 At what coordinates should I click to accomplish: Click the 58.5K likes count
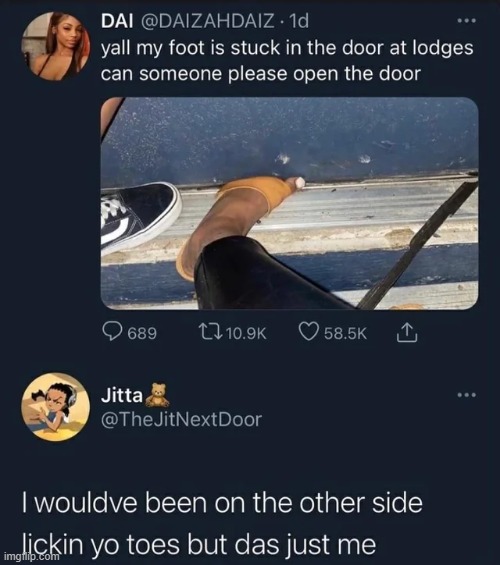345,333
